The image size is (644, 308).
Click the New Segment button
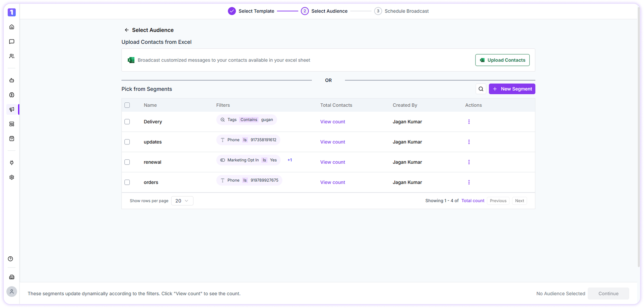[x=512, y=89]
